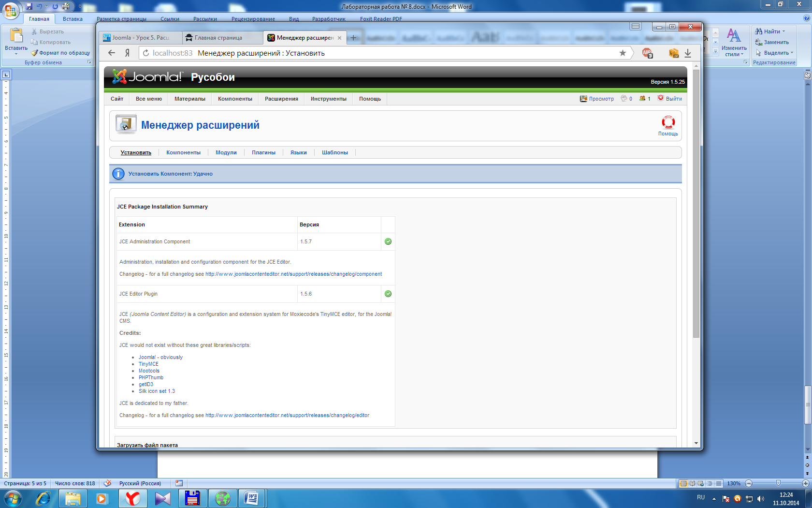Image resolution: width=812 pixels, height=508 pixels.
Task: Open the new tab plus button
Action: click(353, 38)
